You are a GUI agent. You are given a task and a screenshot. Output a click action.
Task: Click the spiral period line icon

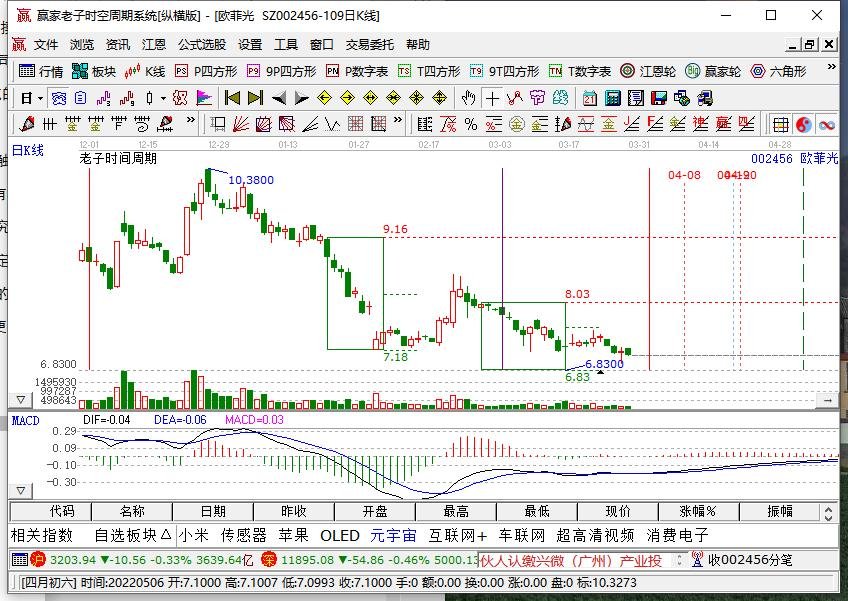tap(142, 125)
